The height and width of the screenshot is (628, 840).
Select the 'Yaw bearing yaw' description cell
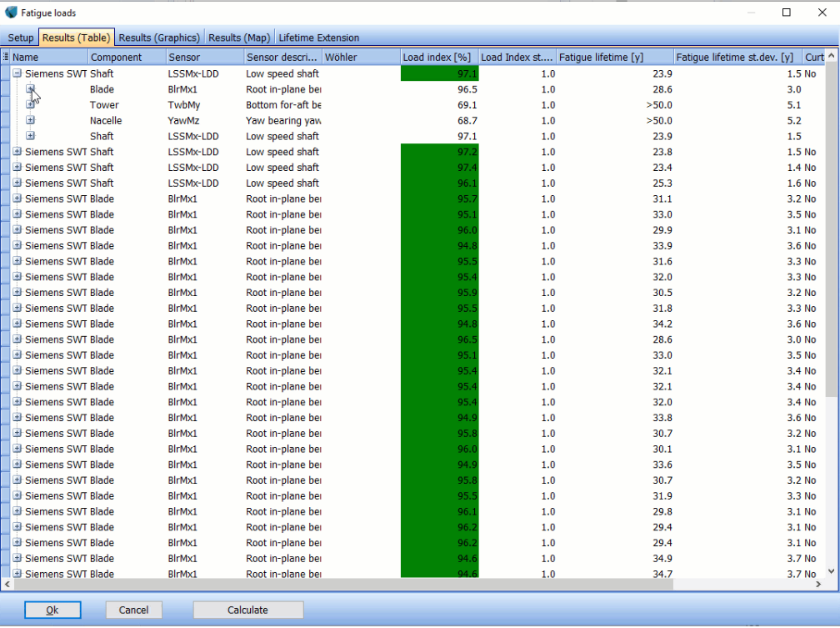pyautogui.click(x=282, y=120)
